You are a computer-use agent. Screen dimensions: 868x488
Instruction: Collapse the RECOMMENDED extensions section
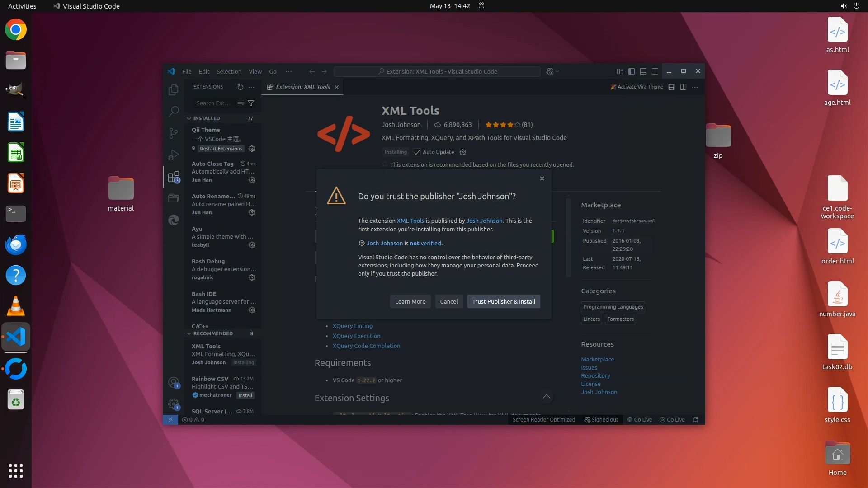click(189, 333)
